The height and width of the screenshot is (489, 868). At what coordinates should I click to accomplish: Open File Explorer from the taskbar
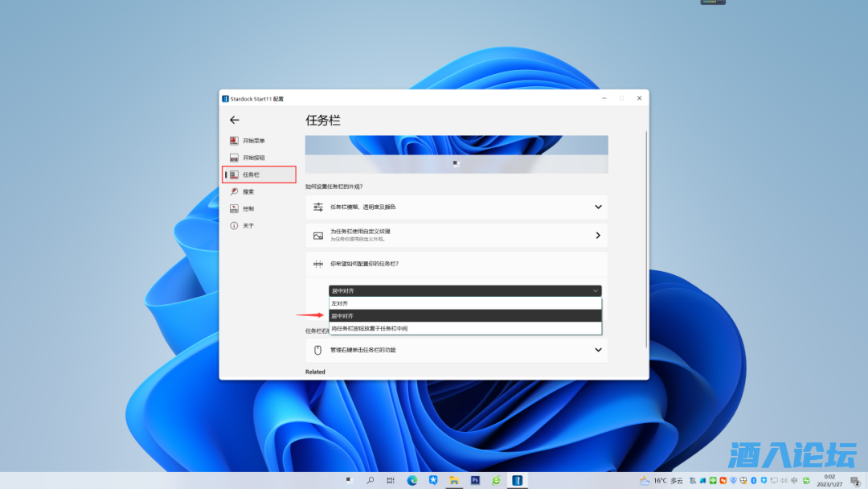(x=454, y=480)
